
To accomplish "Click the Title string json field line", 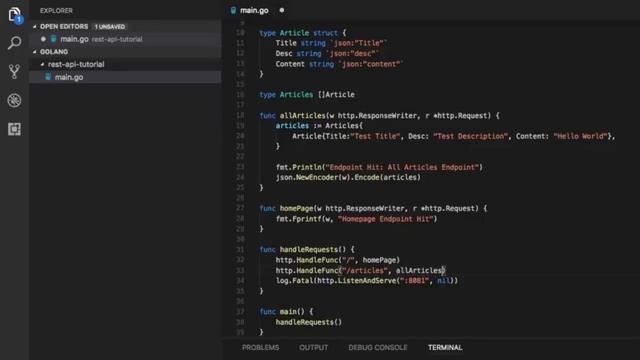I will 331,43.
